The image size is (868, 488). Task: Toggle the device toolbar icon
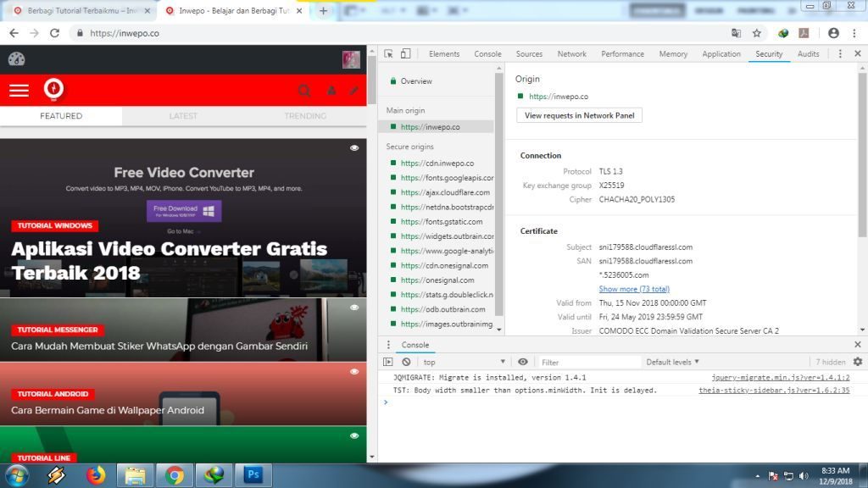tap(406, 53)
